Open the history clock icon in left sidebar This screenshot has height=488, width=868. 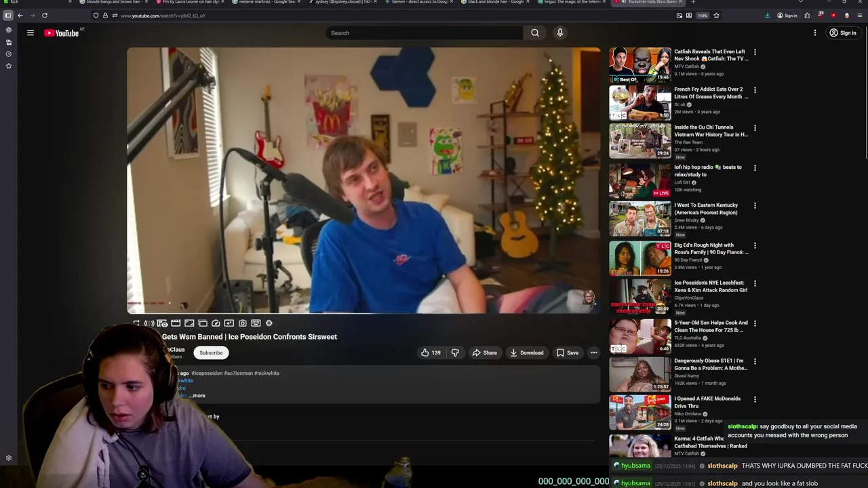click(x=9, y=54)
